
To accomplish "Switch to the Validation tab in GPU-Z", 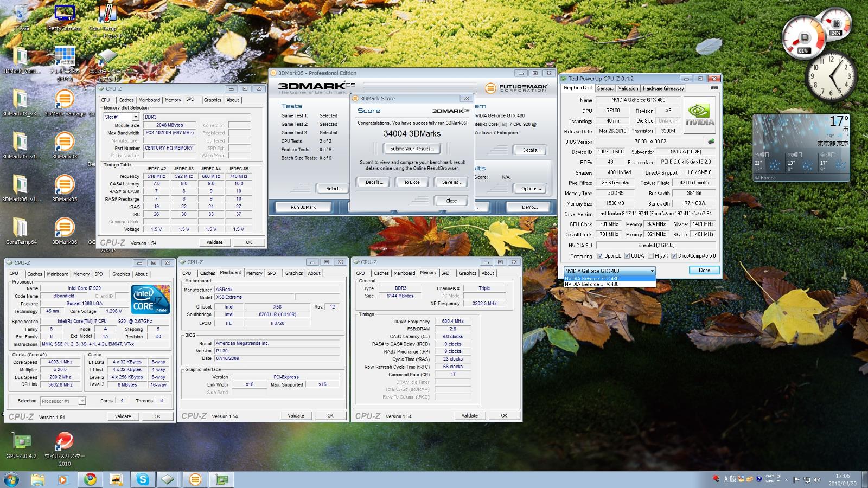I will point(628,88).
